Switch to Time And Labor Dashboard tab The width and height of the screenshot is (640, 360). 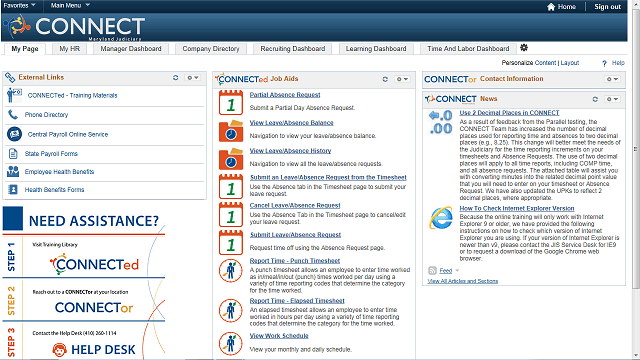[468, 49]
